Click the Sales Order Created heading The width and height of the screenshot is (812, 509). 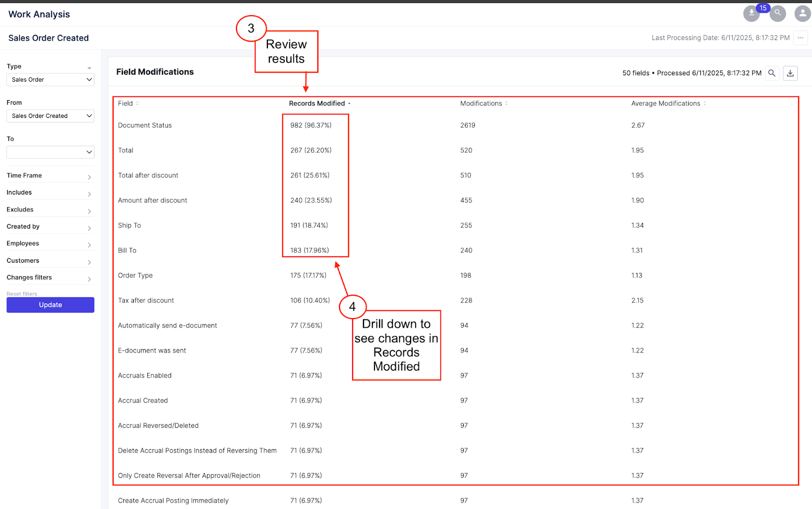tap(48, 38)
